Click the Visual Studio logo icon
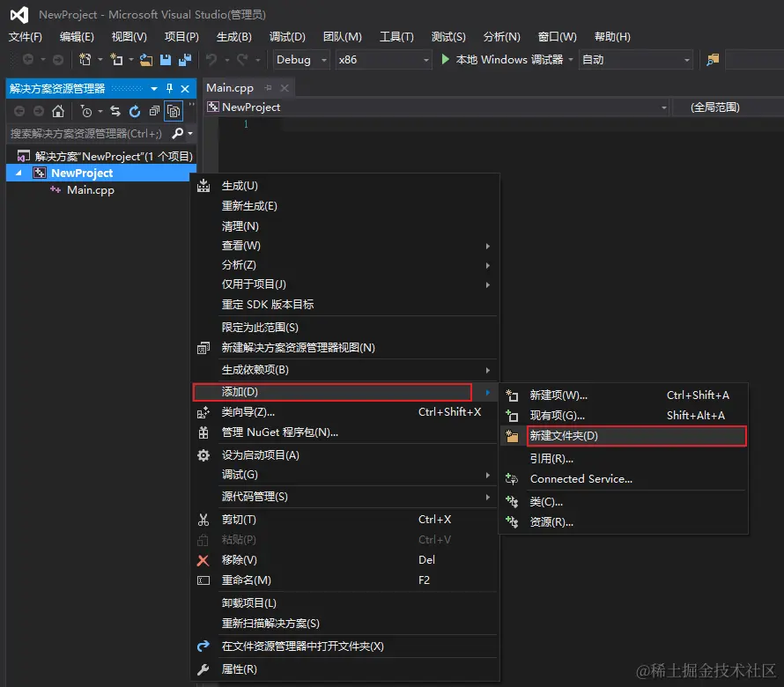 19,14
